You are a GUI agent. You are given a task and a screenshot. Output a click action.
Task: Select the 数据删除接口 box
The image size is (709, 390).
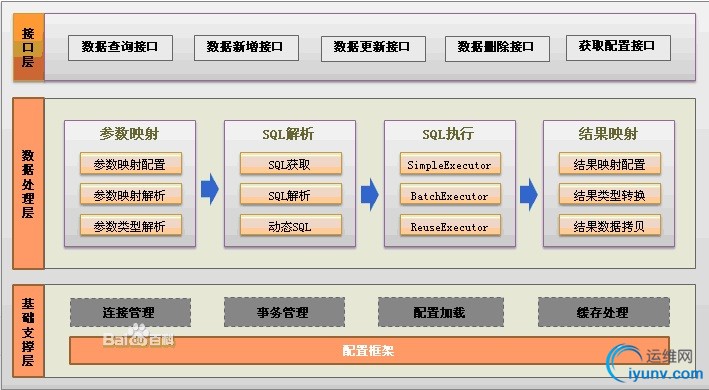tap(497, 48)
